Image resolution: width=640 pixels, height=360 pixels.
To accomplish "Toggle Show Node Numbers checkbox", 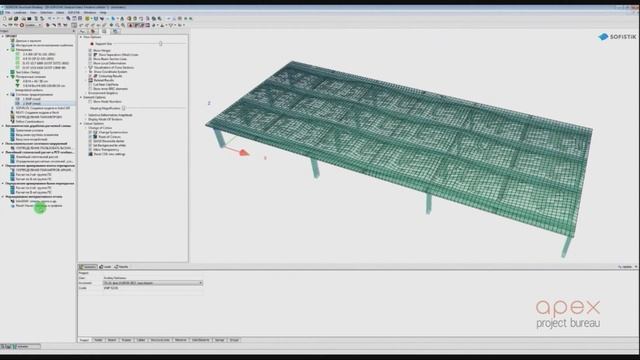I will pyautogui.click(x=90, y=102).
